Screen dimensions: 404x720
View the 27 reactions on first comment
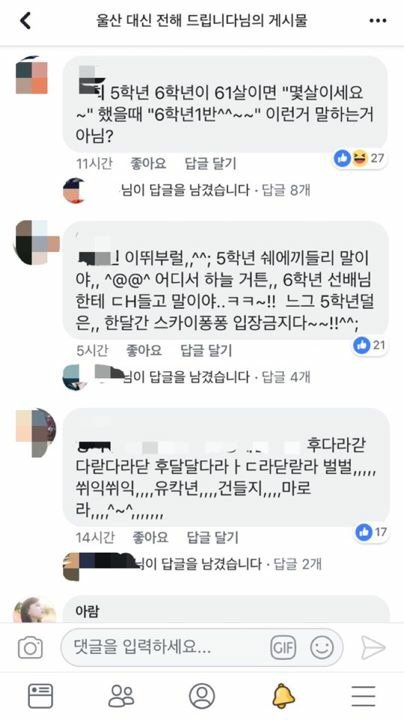coord(359,158)
